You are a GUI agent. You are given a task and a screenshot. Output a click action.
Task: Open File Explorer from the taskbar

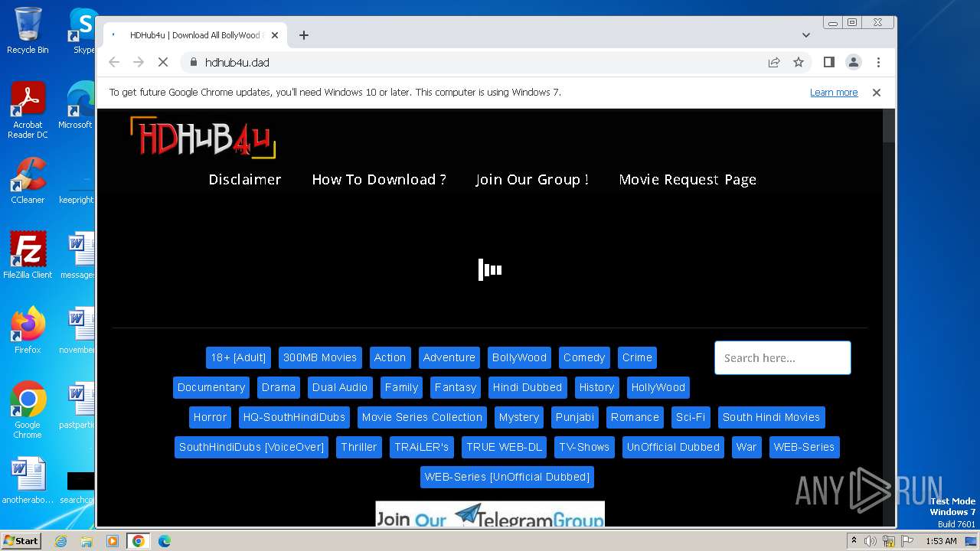[87, 541]
